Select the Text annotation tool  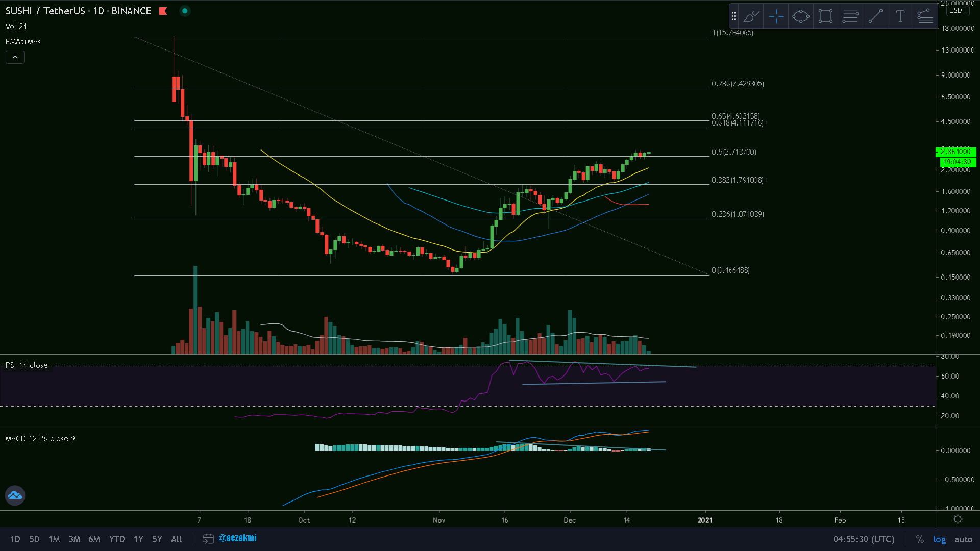coord(900,16)
